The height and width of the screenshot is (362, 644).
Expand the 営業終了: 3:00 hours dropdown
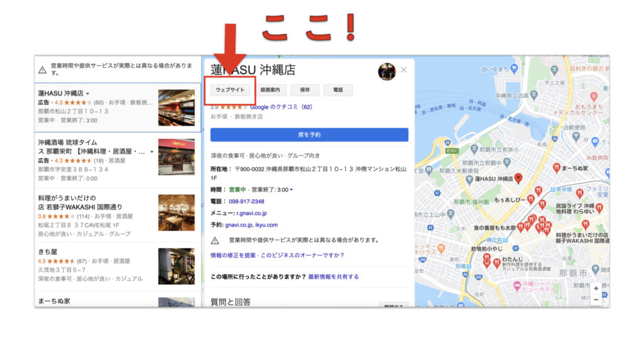(291, 190)
